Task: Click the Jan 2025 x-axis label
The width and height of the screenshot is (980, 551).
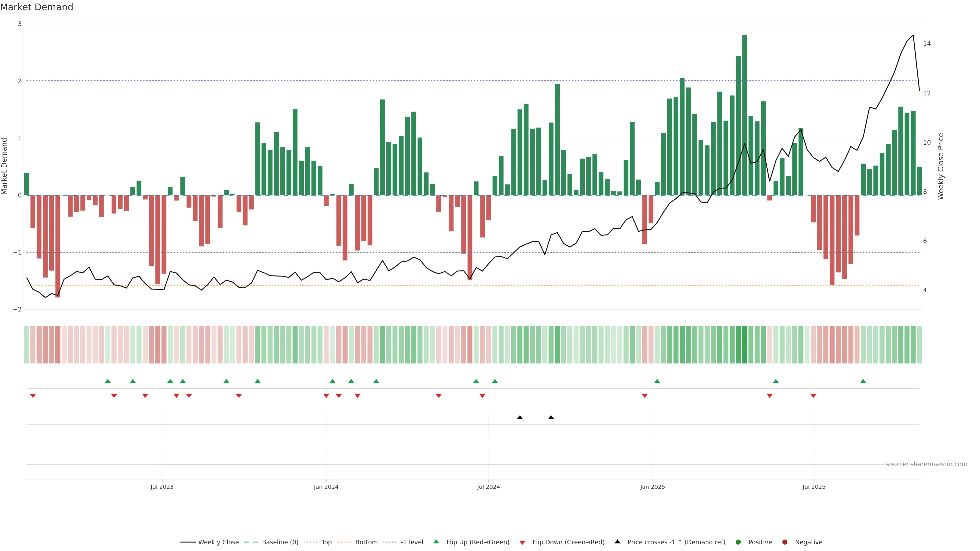Action: (653, 487)
